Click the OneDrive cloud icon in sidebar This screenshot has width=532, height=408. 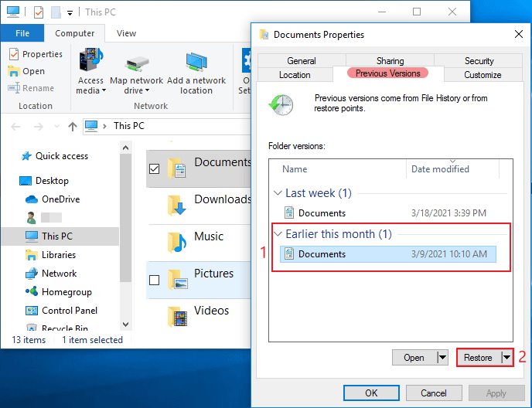coord(32,199)
